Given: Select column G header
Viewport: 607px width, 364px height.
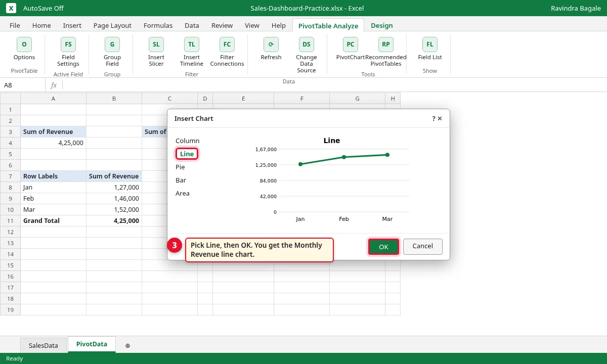Looking at the screenshot, I should tap(358, 99).
